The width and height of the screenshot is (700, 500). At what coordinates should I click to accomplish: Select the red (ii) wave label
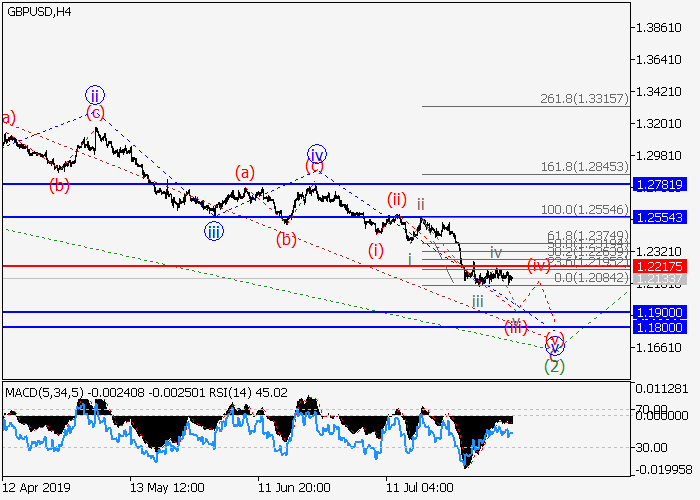pyautogui.click(x=397, y=199)
